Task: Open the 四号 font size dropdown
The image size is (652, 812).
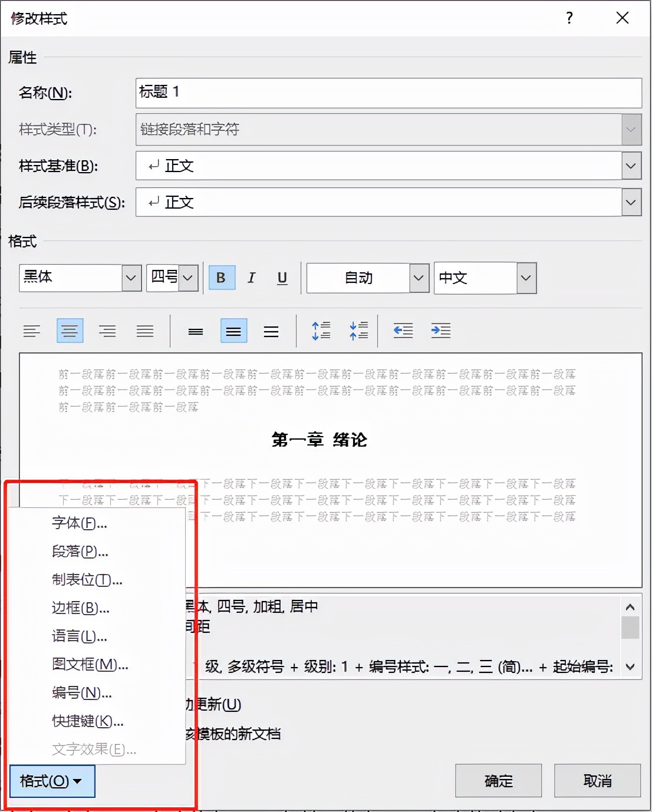Action: coord(188,278)
